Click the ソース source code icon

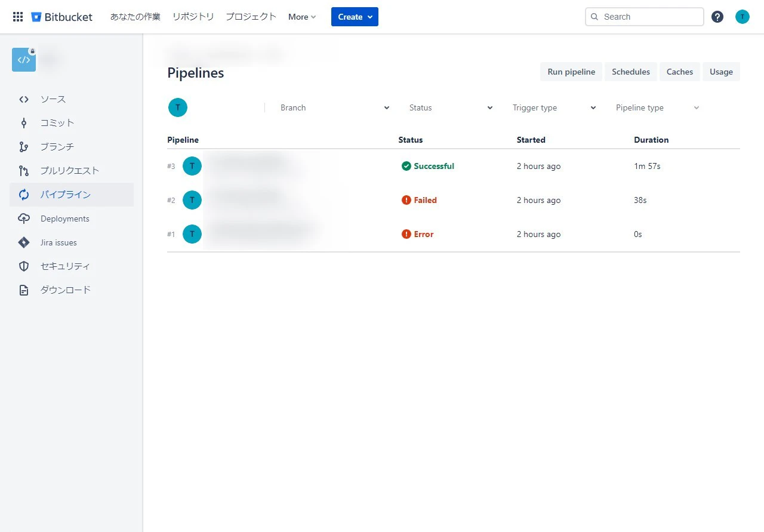click(x=24, y=100)
